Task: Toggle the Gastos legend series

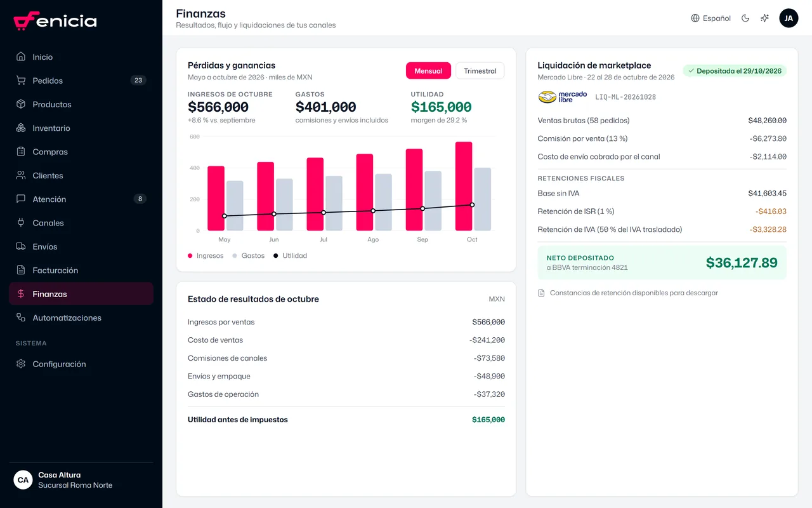Action: tap(248, 255)
